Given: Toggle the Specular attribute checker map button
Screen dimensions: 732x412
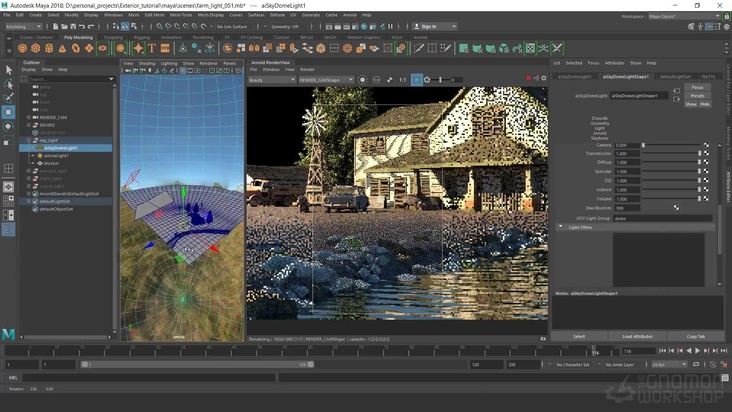Looking at the screenshot, I should pos(706,171).
